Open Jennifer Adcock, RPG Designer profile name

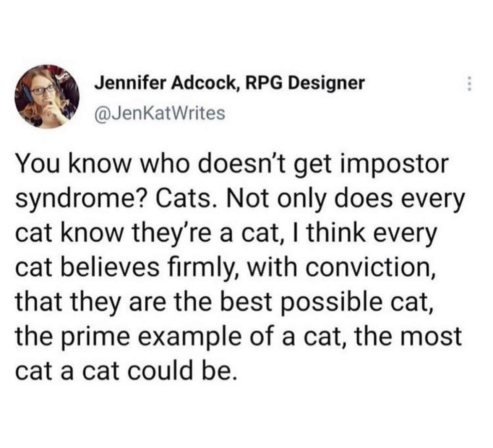pos(230,83)
